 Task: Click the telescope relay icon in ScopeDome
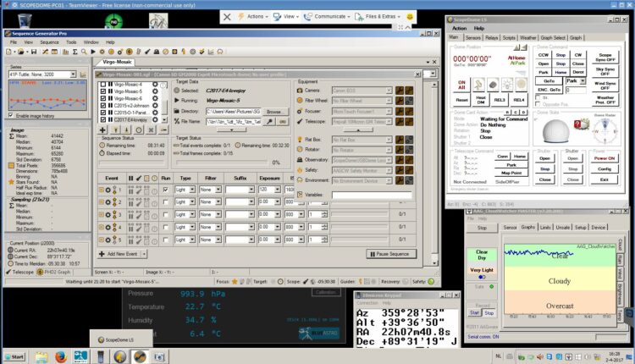tap(478, 84)
